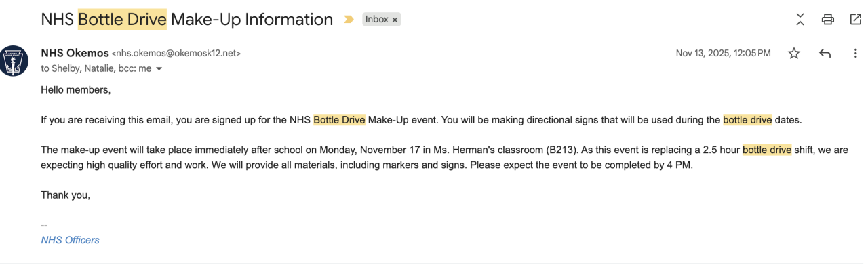Show details arrow beside bcc: me
The width and height of the screenshot is (868, 265).
tap(159, 68)
